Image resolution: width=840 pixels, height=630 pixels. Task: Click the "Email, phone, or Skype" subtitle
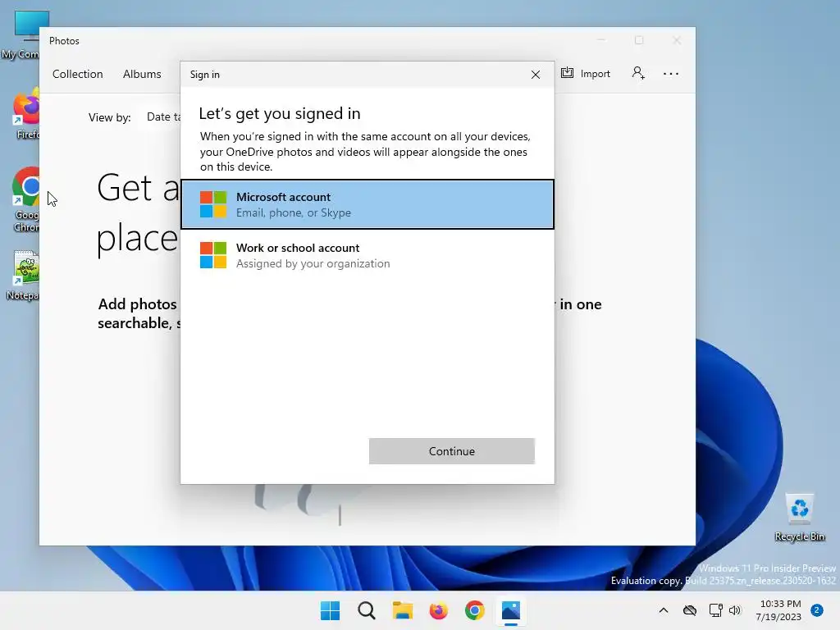click(294, 212)
